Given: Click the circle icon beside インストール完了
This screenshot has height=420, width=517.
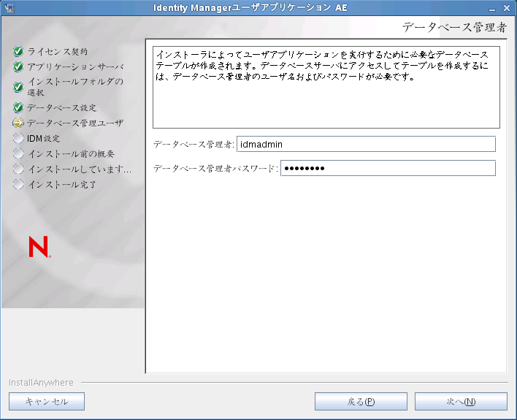Looking at the screenshot, I should 18,184.
